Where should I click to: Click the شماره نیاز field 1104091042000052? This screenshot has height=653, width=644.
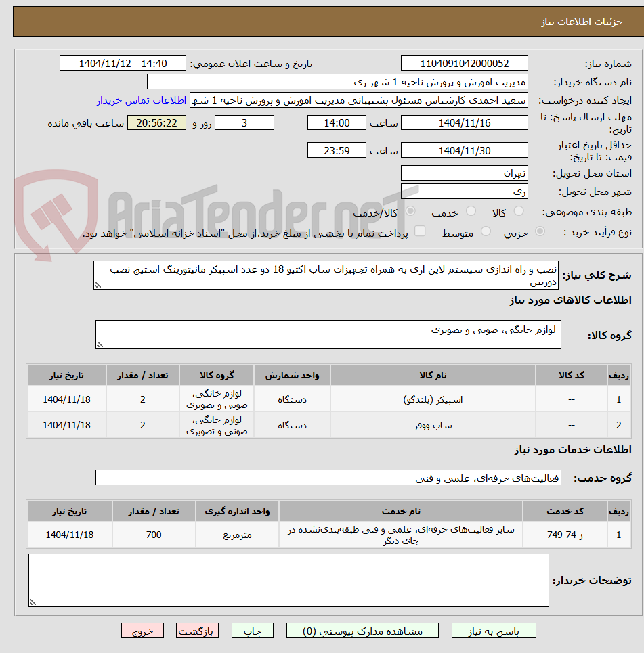(x=465, y=64)
